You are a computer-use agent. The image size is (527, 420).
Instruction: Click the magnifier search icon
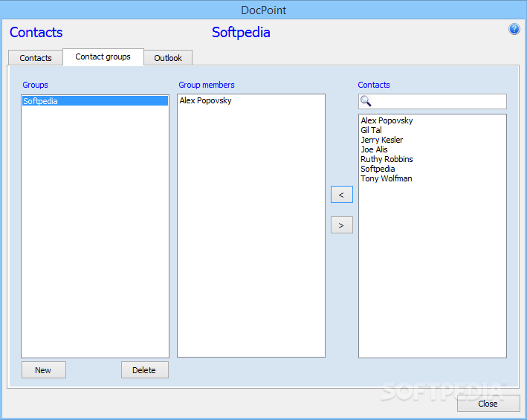click(x=366, y=101)
